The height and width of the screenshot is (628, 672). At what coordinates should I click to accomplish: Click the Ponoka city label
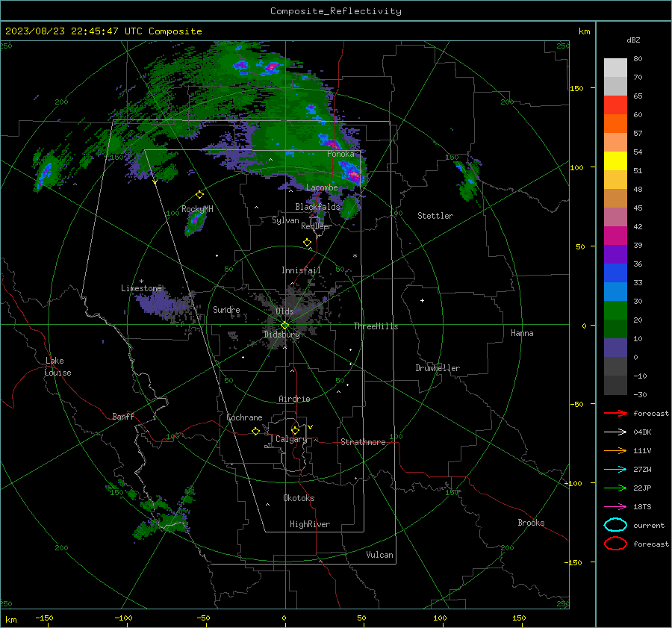point(340,154)
